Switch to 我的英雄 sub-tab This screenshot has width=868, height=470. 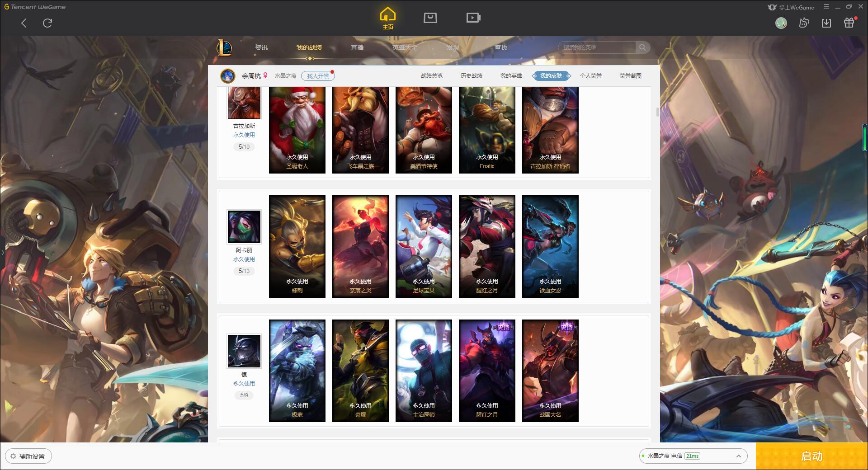(511, 76)
